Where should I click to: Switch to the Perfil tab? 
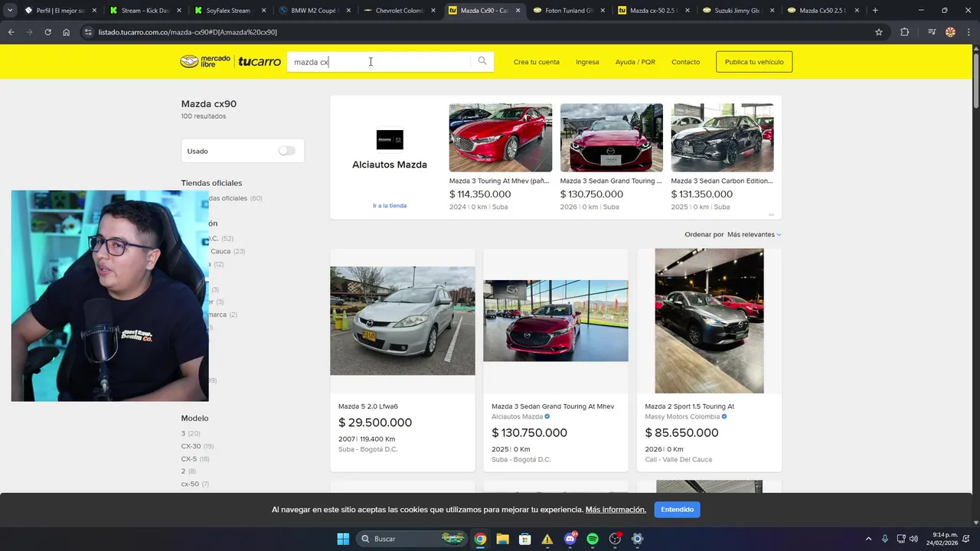coord(60,11)
